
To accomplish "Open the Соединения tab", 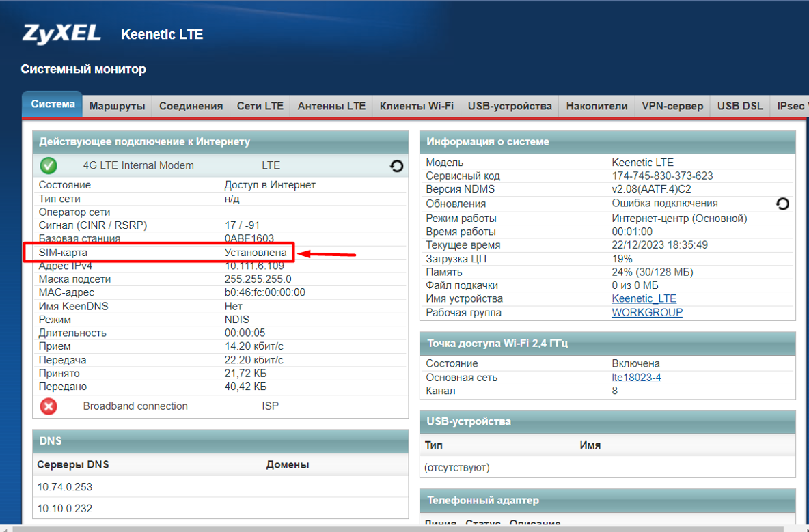I will point(191,106).
